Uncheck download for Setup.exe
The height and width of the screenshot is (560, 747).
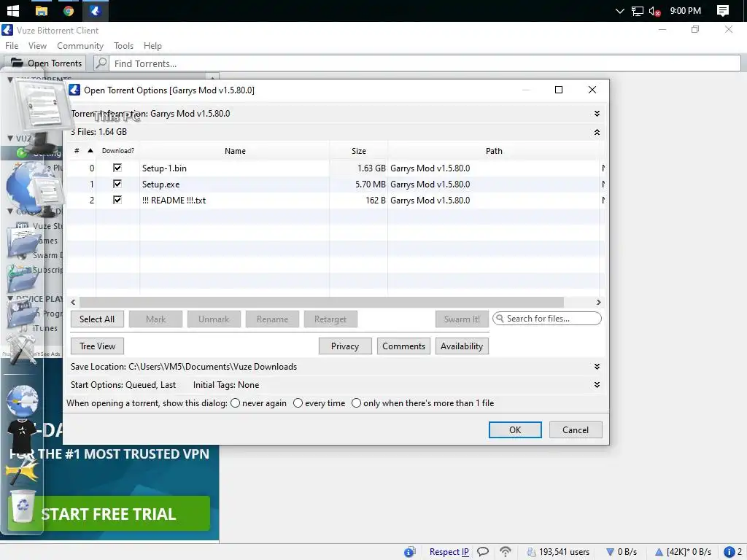[x=117, y=184]
